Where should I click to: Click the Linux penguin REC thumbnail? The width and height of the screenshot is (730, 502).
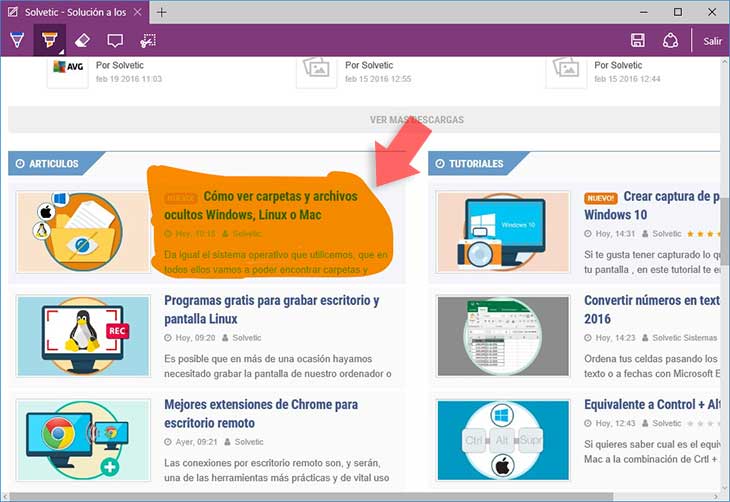(83, 336)
